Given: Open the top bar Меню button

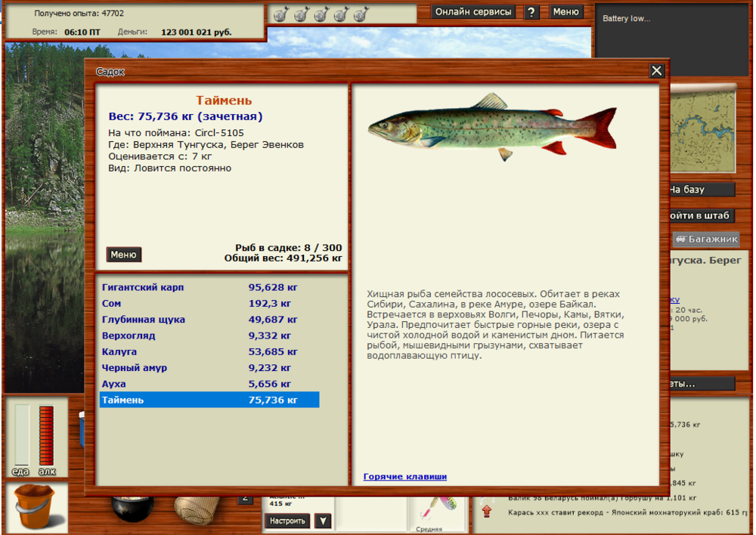Looking at the screenshot, I should pyautogui.click(x=565, y=12).
